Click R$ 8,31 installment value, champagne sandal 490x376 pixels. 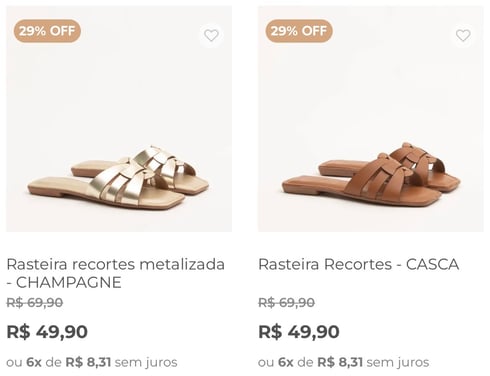point(88,362)
